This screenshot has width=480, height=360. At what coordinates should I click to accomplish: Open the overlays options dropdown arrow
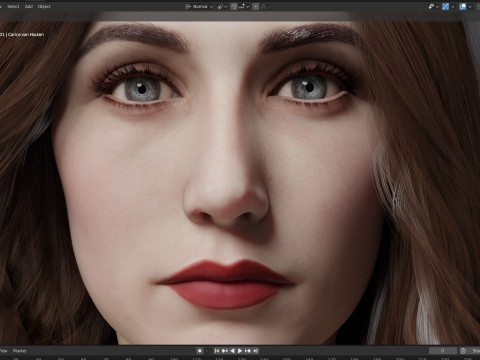coord(470,6)
